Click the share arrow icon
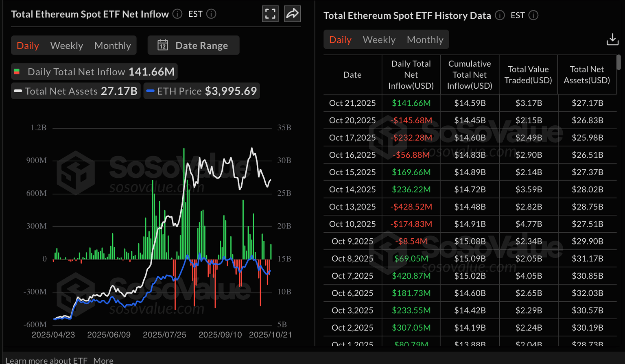Screen dimensions: 625x364 pyautogui.click(x=292, y=14)
